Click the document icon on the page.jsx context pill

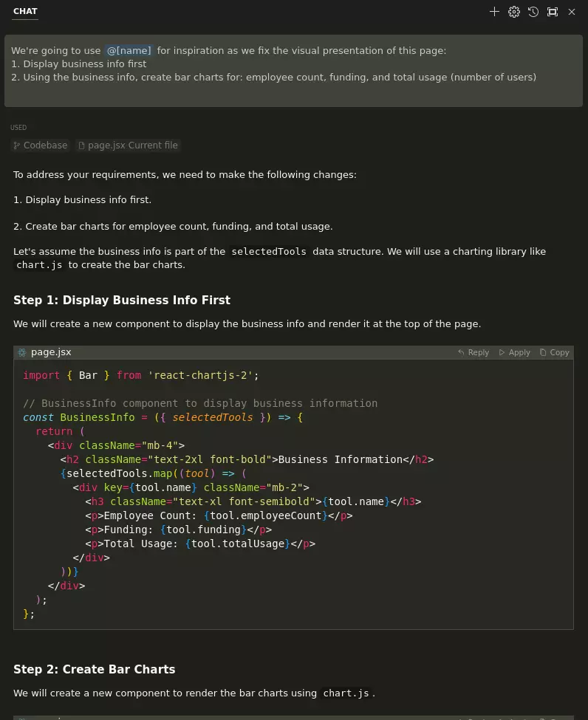[83, 145]
